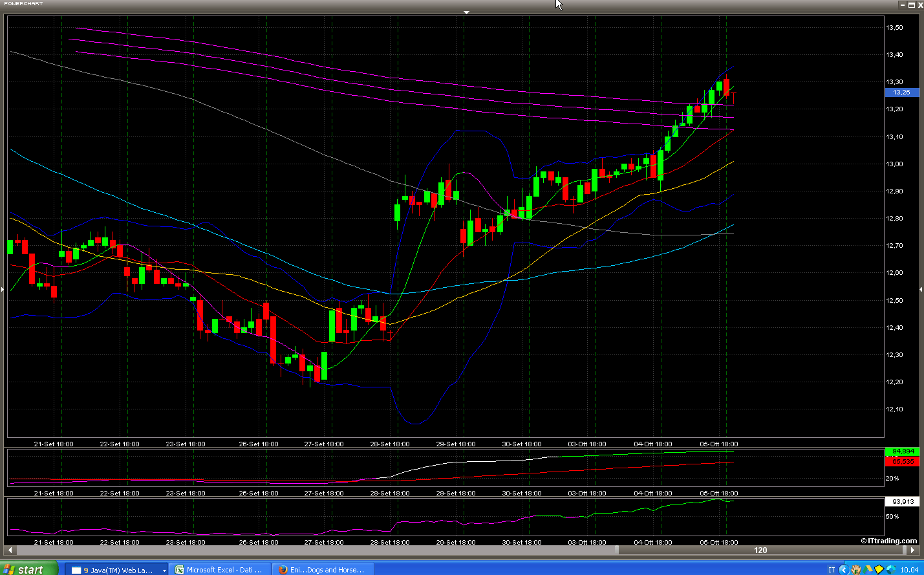Click the right edge panel arrow

(x=921, y=289)
